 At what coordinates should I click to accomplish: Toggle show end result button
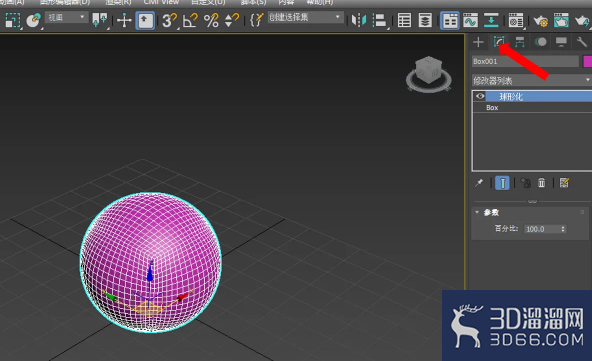pos(502,183)
